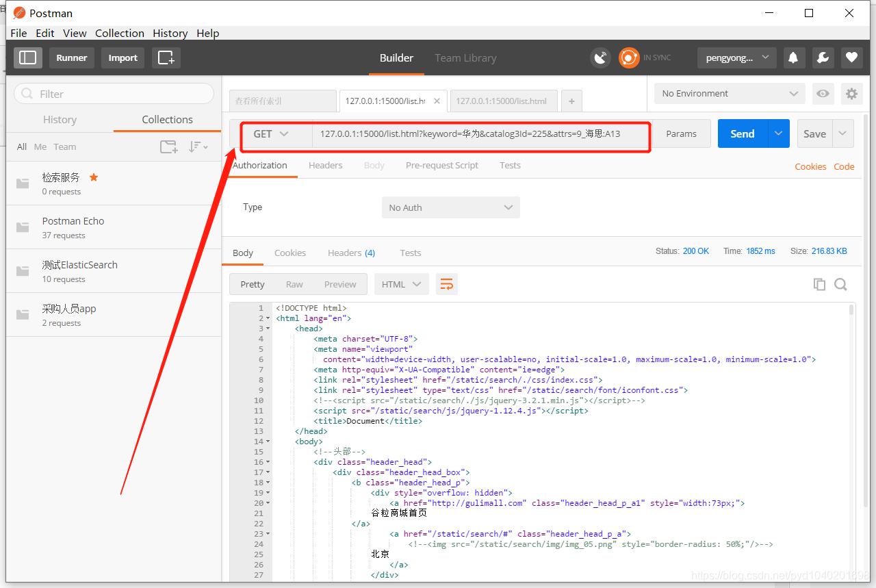Open pengyong account dropdown
Image resolution: width=876 pixels, height=588 pixels.
pyautogui.click(x=737, y=57)
